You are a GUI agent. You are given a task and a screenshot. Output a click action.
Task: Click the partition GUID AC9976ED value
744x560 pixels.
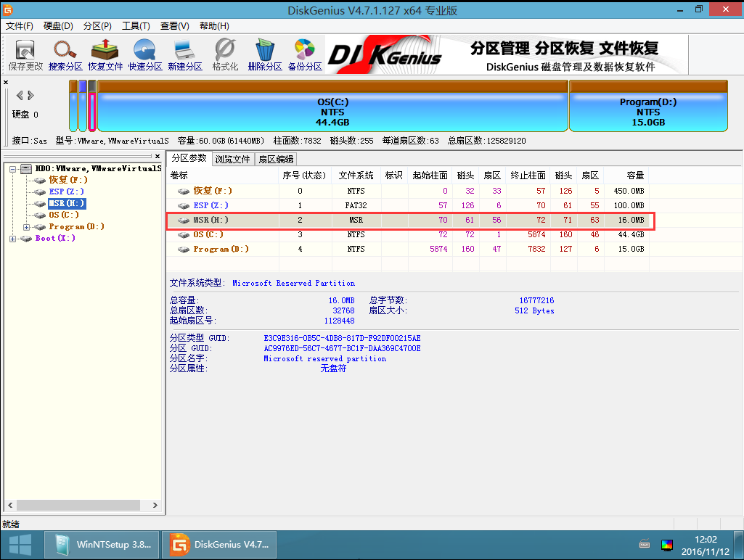(342, 348)
